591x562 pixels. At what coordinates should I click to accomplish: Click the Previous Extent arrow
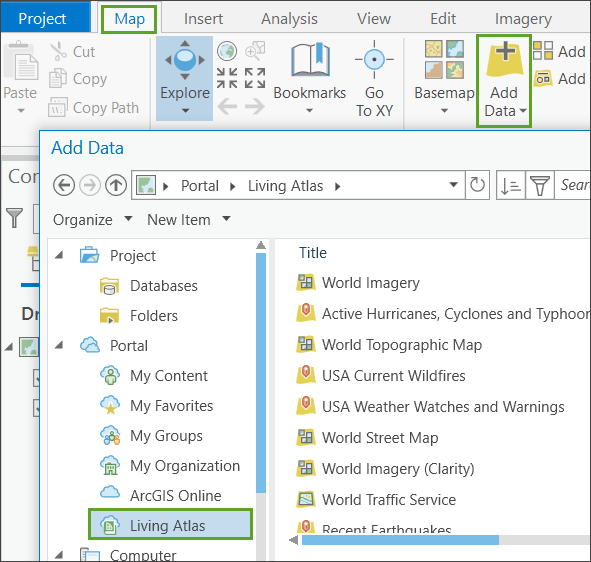click(x=227, y=106)
